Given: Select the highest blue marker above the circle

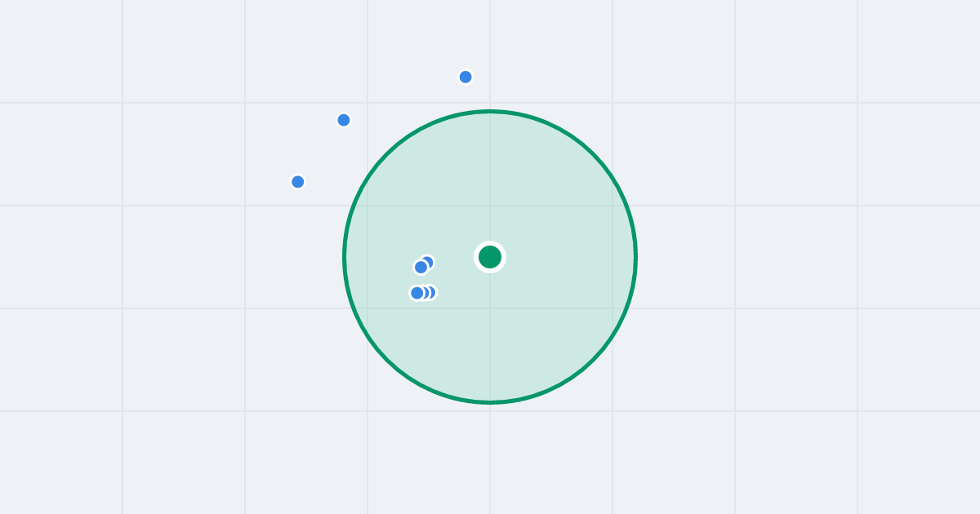Looking at the screenshot, I should [x=465, y=77].
